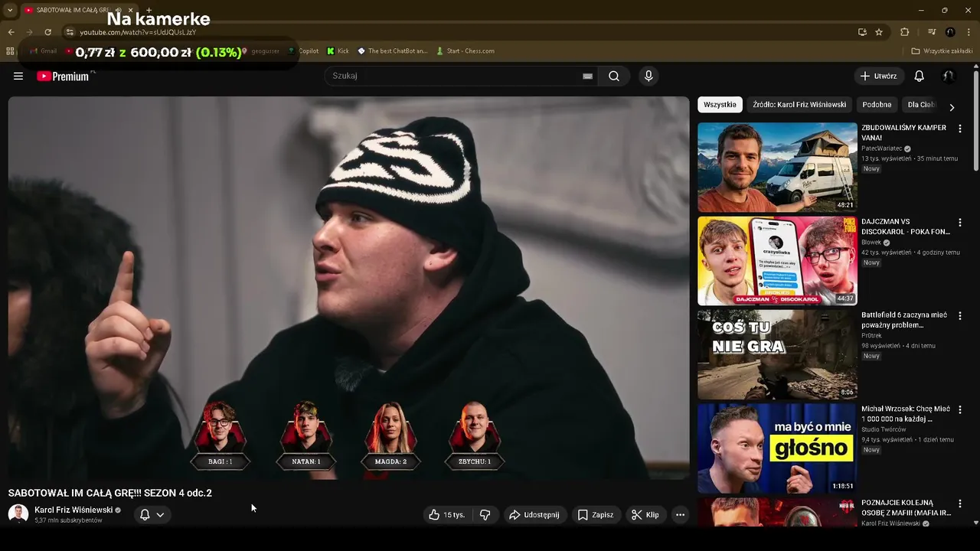Toggle the subscription notification bell
The width and height of the screenshot is (980, 551).
click(145, 515)
